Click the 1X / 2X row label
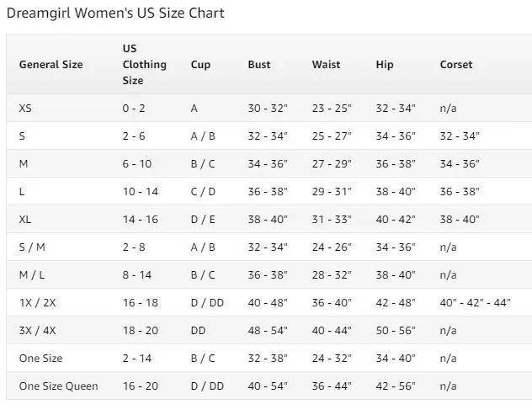 37,303
